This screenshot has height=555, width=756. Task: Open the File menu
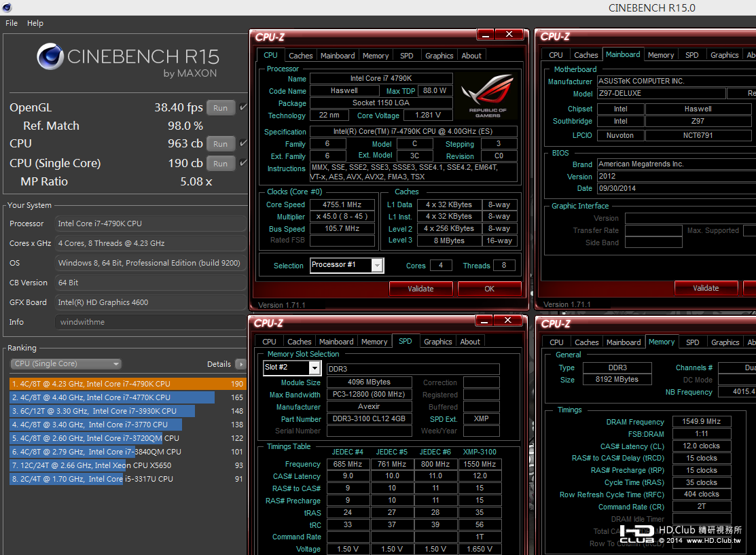pyautogui.click(x=12, y=23)
